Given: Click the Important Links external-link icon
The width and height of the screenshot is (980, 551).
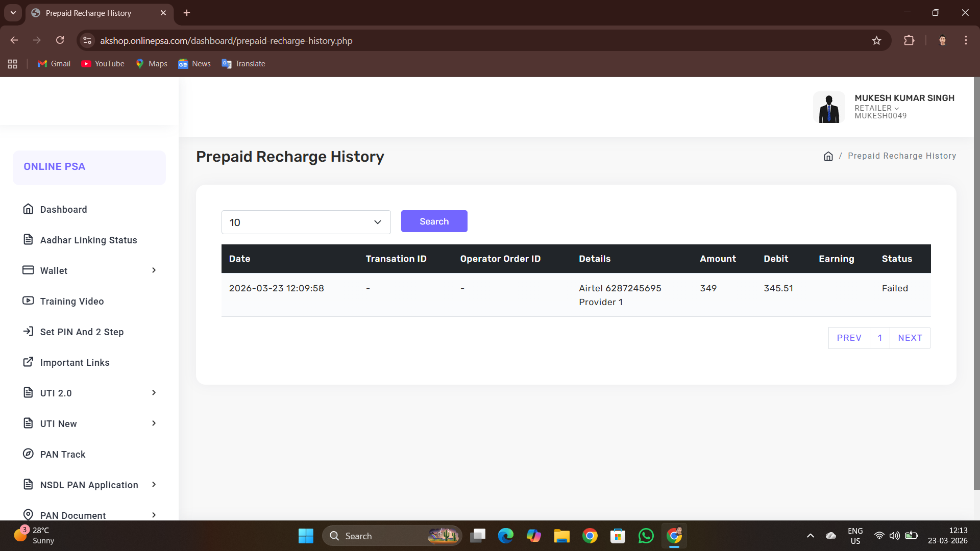Looking at the screenshot, I should coord(28,362).
